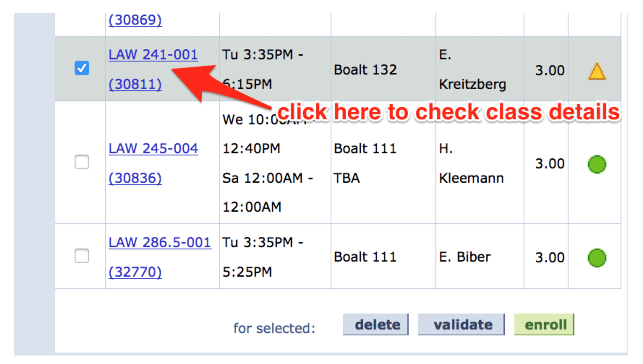Delete the selected classes
Image resolution: width=643 pixels, height=364 pixels.
pyautogui.click(x=376, y=325)
